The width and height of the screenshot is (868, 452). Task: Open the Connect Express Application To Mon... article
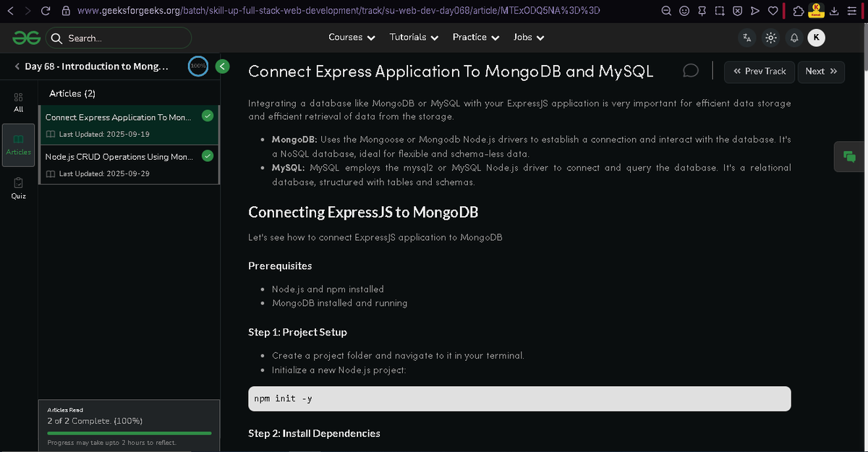coord(129,125)
